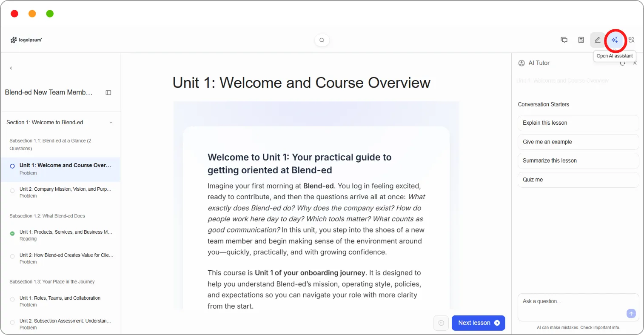Click the status circle for Roles, Teams unit
The width and height of the screenshot is (644, 335).
[x=12, y=300]
